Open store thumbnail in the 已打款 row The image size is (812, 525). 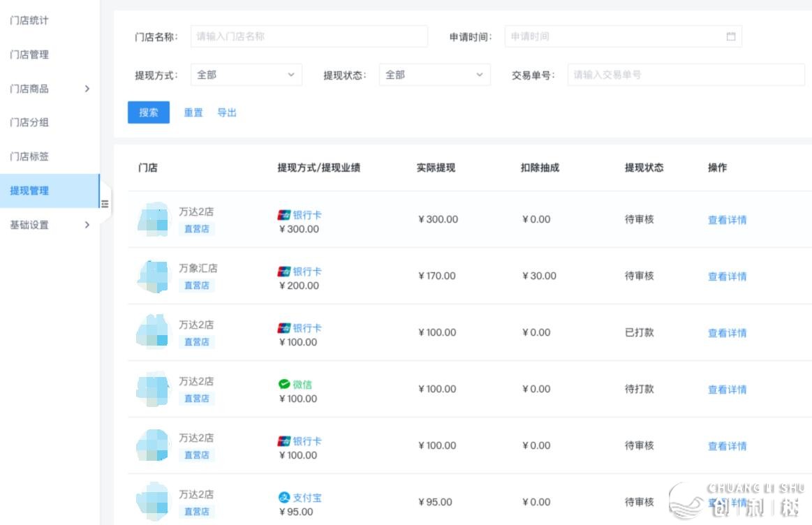coord(154,332)
